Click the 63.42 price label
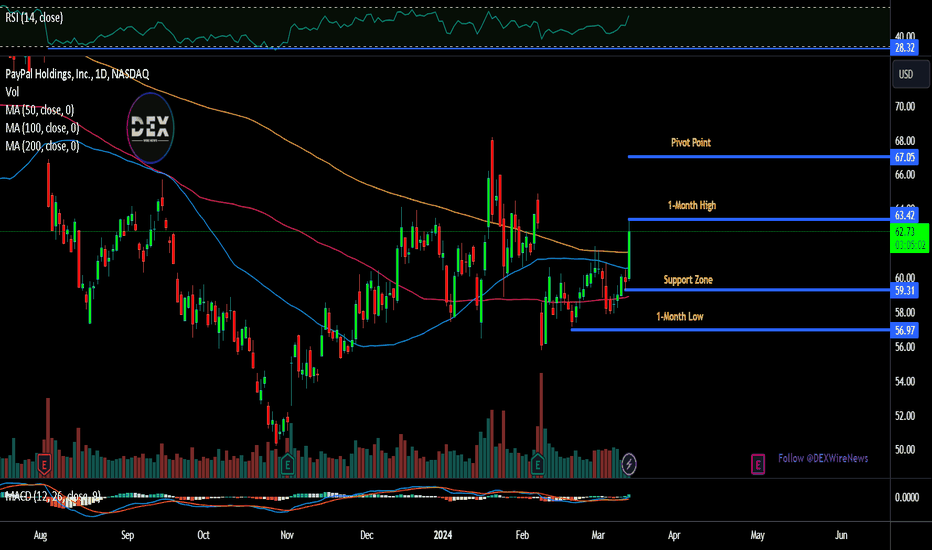This screenshot has height=550, width=932. pyautogui.click(x=905, y=215)
